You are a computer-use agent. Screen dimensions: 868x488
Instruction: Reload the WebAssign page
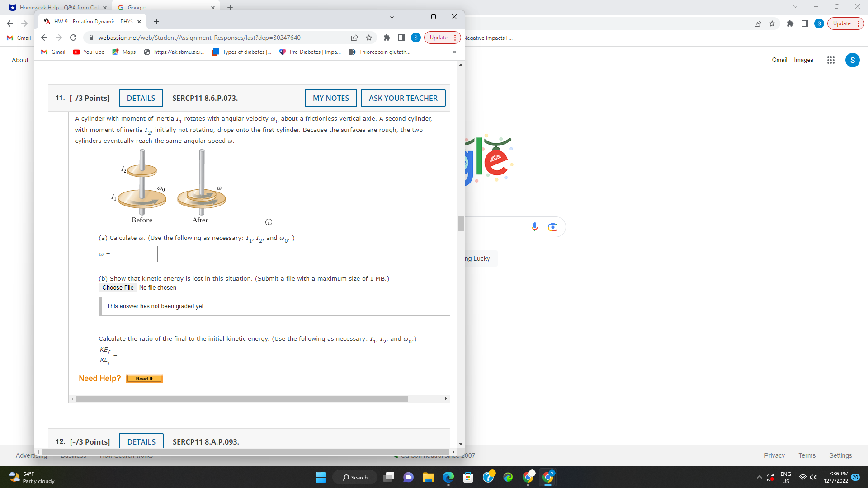coord(73,38)
